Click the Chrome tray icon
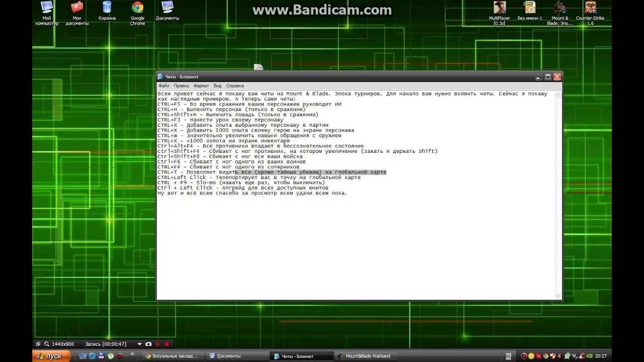The width and height of the screenshot is (644, 362). pyautogui.click(x=545, y=356)
